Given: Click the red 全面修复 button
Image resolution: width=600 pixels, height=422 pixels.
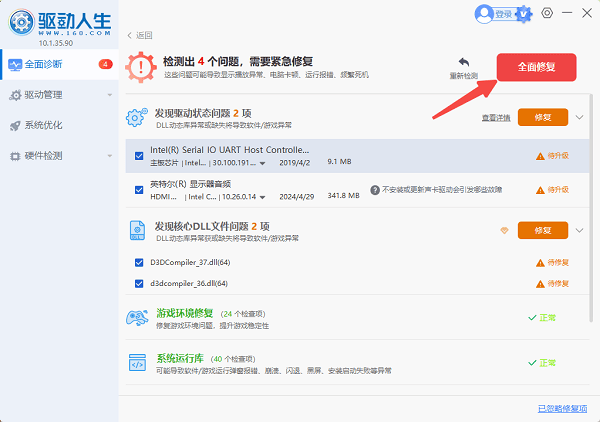Looking at the screenshot, I should click(536, 67).
